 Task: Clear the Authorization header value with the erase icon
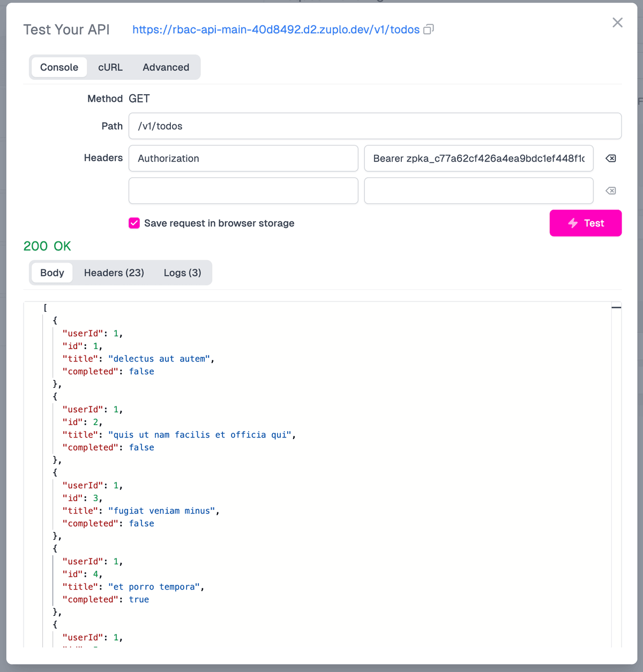tap(610, 158)
